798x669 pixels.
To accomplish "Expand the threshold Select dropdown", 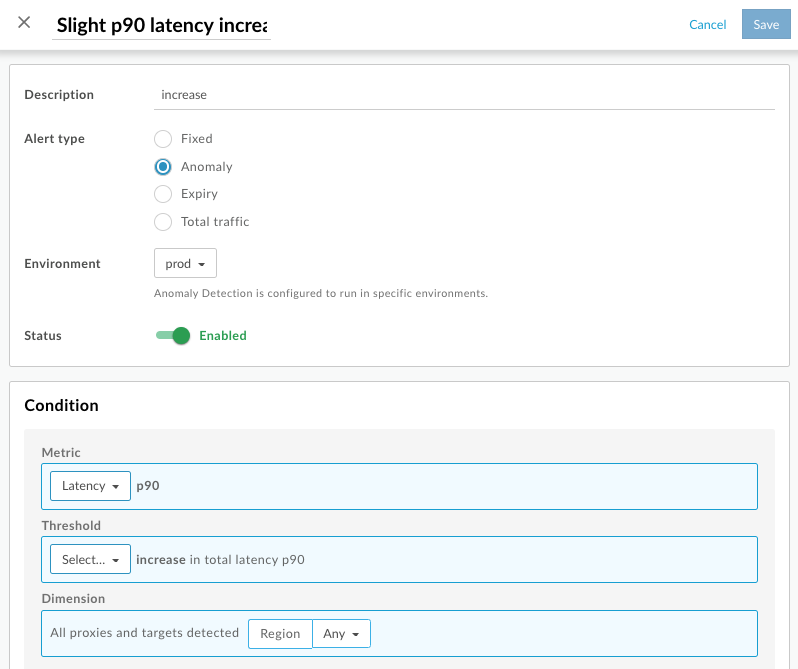I will point(90,560).
